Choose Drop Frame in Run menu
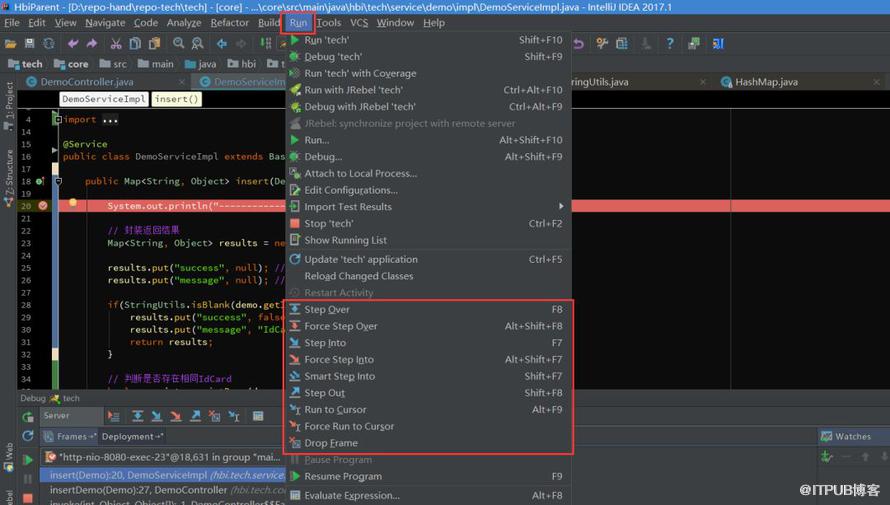890x505 pixels. (x=429, y=443)
